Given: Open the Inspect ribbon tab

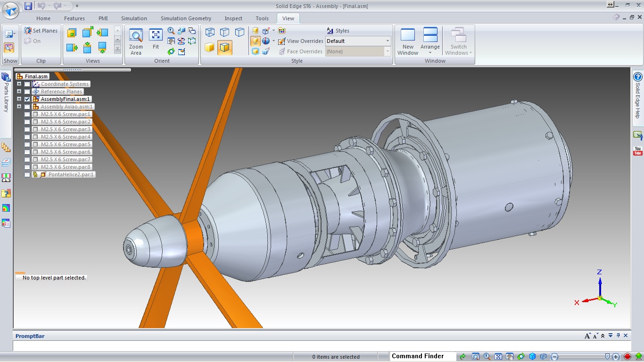Looking at the screenshot, I should [x=233, y=18].
